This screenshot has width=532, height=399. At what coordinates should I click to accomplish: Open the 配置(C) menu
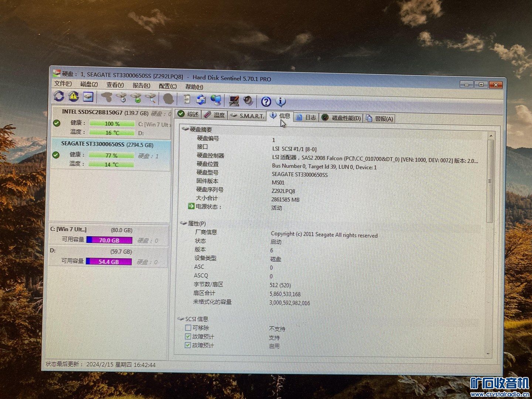[x=168, y=86]
